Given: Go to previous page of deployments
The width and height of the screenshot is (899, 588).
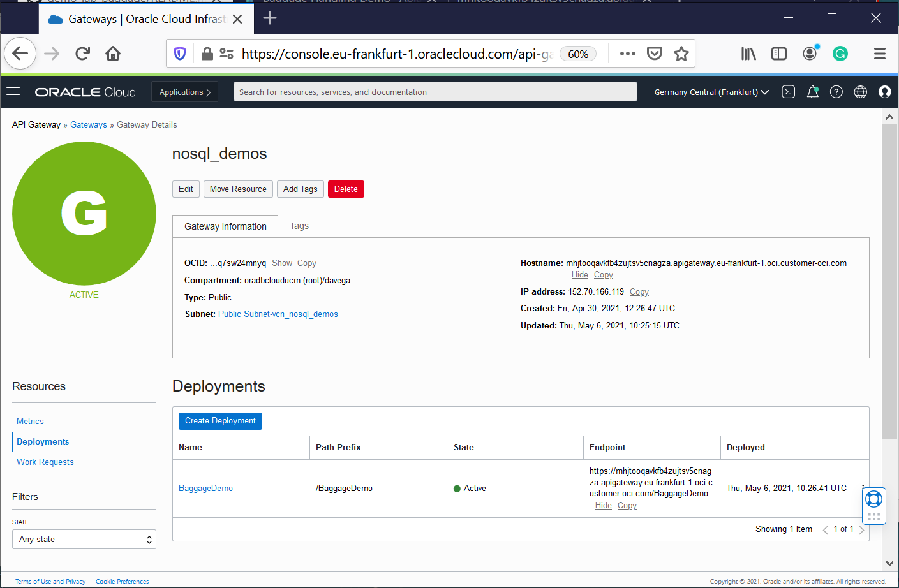Looking at the screenshot, I should [826, 529].
